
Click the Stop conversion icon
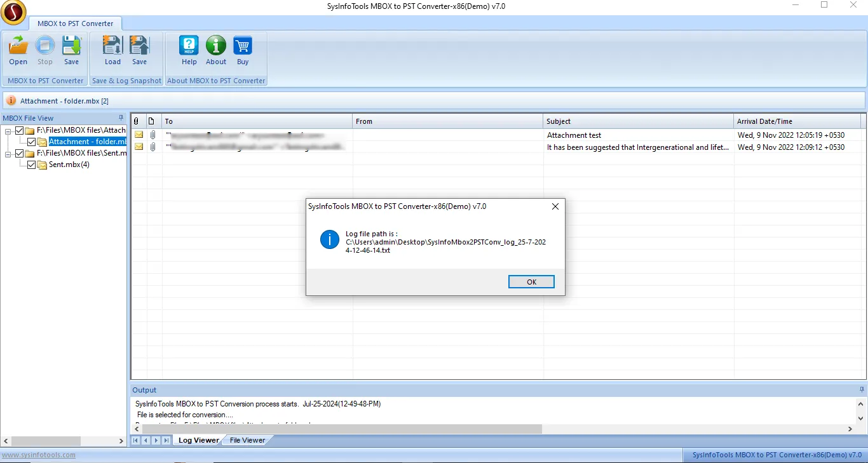coord(44,46)
